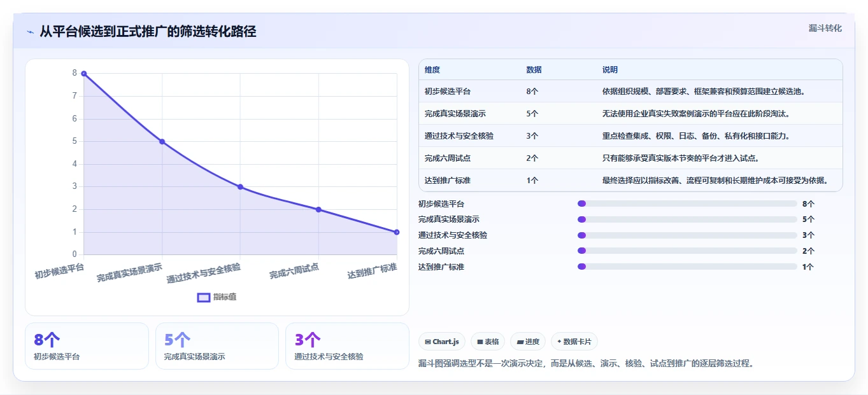Click the progress bar for 通过技术与安全核验
The width and height of the screenshot is (868, 395).
[687, 235]
